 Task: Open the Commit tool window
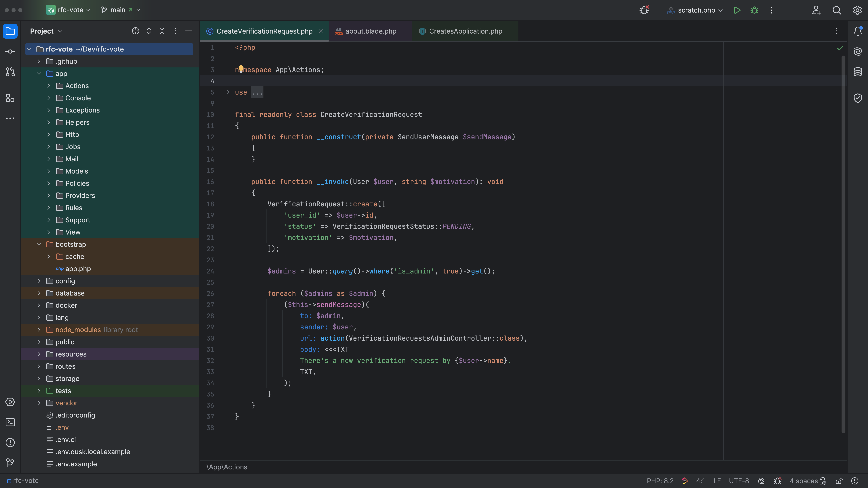pyautogui.click(x=10, y=52)
